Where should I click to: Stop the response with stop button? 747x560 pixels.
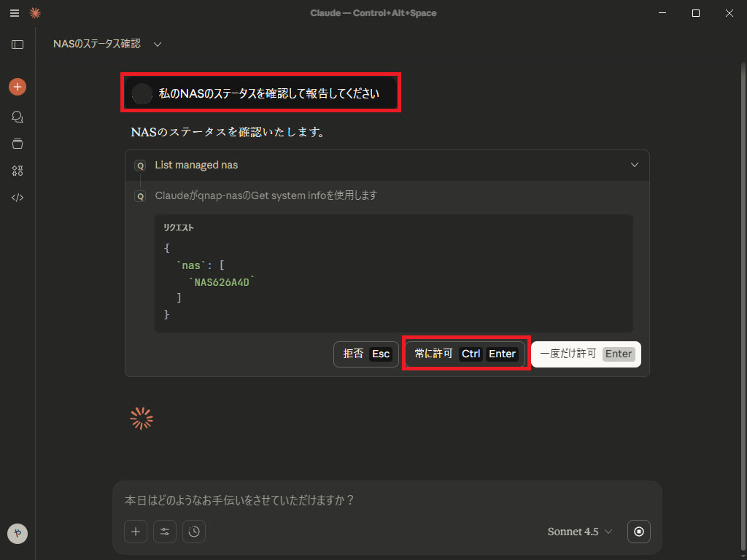(x=639, y=532)
